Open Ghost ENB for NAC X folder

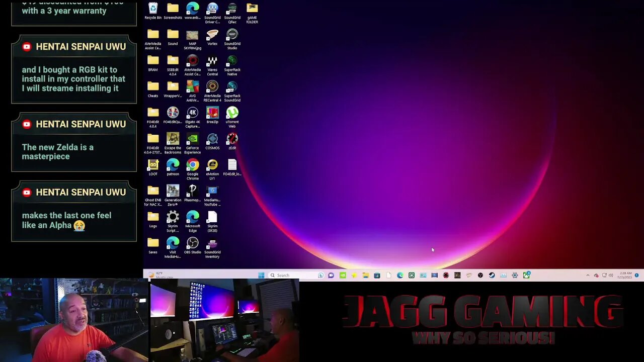click(x=153, y=196)
